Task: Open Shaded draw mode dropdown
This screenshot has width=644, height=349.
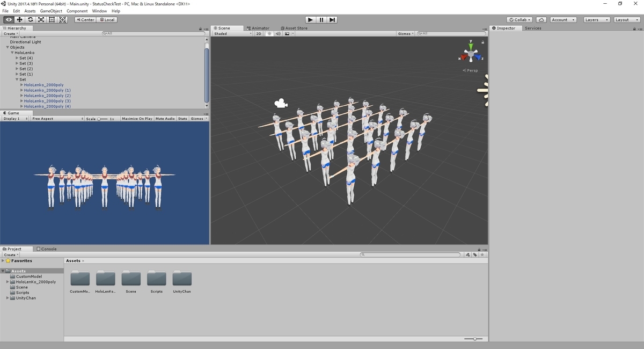Action: tap(233, 34)
